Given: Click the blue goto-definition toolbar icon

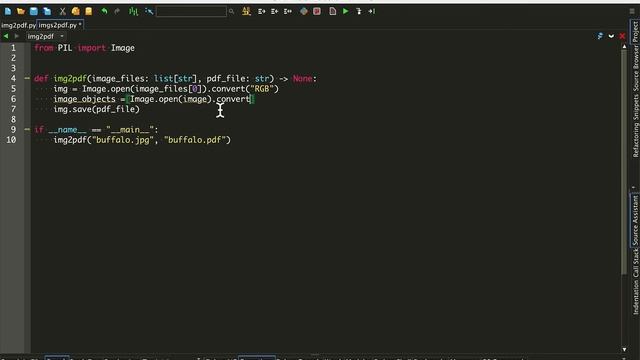Looking at the screenshot, I should pyautogui.click(x=149, y=11).
